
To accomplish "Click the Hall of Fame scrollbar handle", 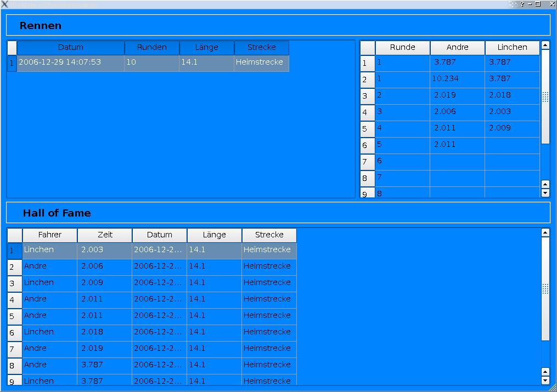I will 545,289.
